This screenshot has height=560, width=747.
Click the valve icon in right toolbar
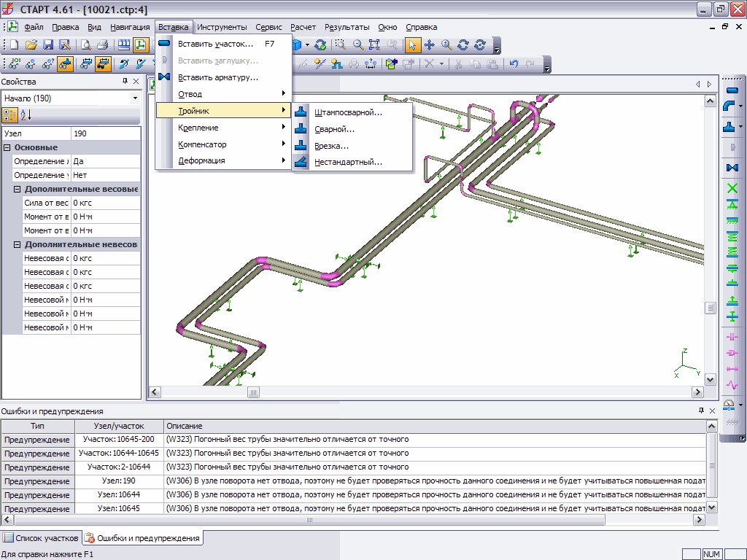click(732, 168)
